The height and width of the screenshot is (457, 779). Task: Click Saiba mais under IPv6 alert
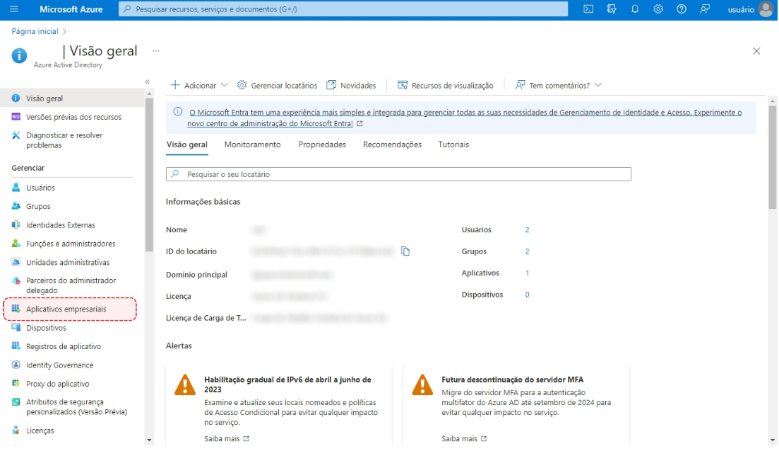[x=227, y=439]
